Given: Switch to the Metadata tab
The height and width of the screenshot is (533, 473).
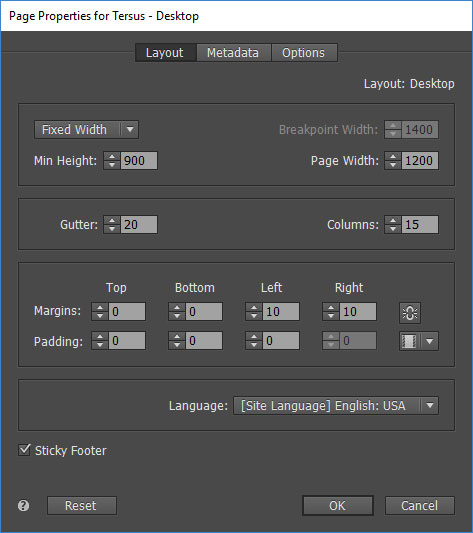Looking at the screenshot, I should [233, 53].
